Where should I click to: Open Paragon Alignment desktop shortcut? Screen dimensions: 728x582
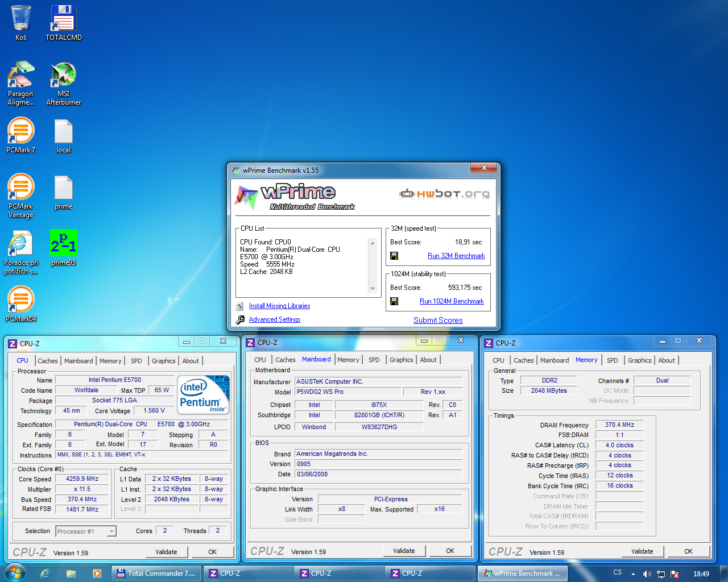click(20, 83)
